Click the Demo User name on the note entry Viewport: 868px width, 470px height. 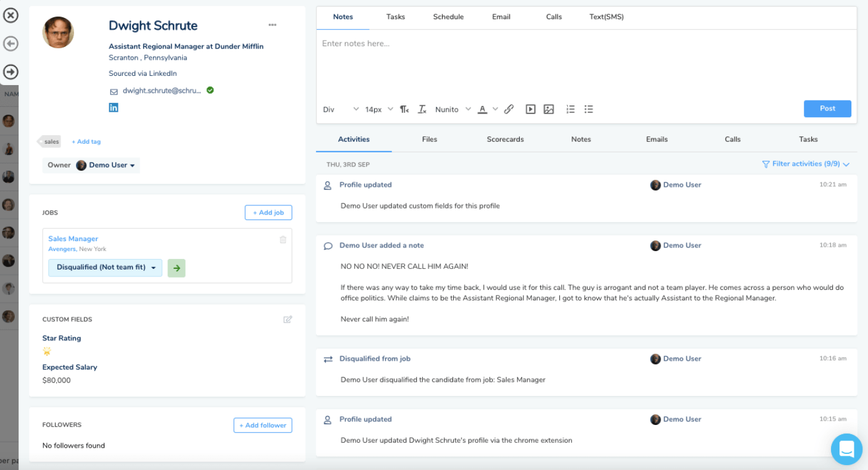(682, 245)
